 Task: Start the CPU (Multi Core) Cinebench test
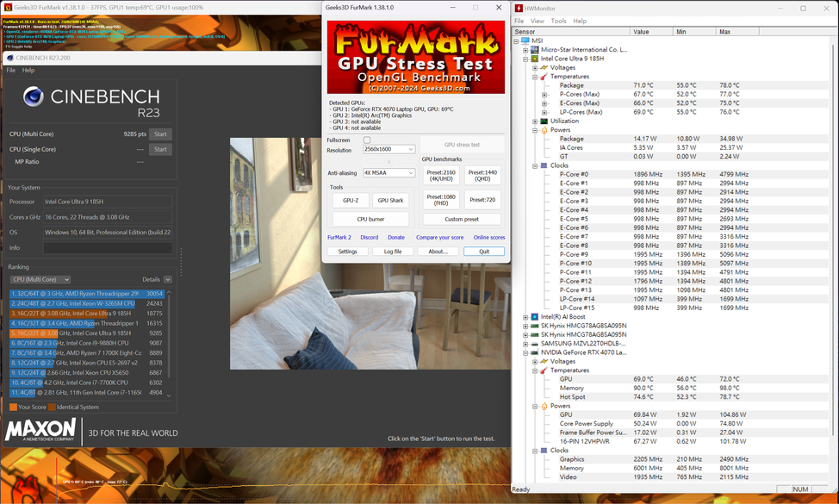[x=160, y=134]
